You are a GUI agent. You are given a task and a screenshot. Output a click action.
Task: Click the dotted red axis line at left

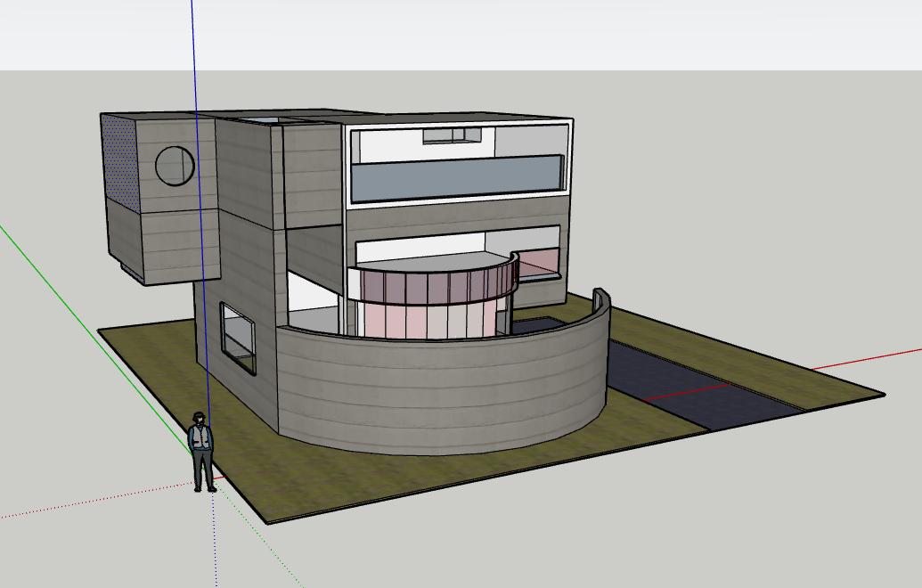89,503
